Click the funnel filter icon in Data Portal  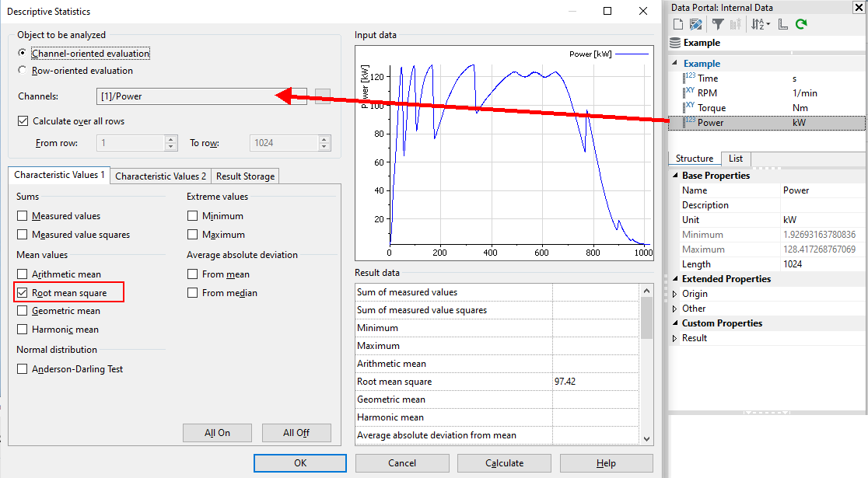(718, 24)
